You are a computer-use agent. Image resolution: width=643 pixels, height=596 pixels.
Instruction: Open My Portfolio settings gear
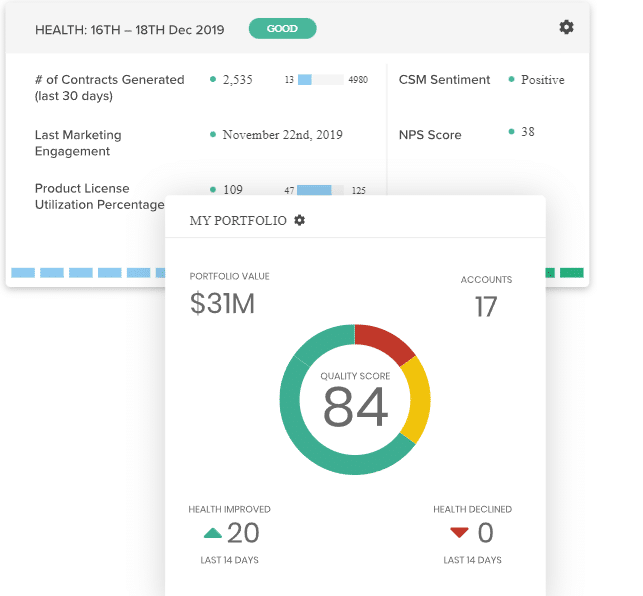(300, 220)
